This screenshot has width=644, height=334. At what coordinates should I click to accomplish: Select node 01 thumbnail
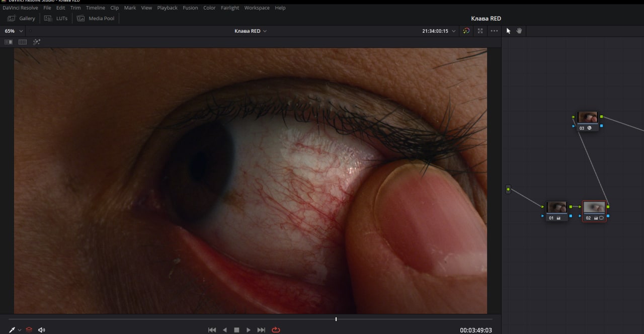click(x=556, y=207)
